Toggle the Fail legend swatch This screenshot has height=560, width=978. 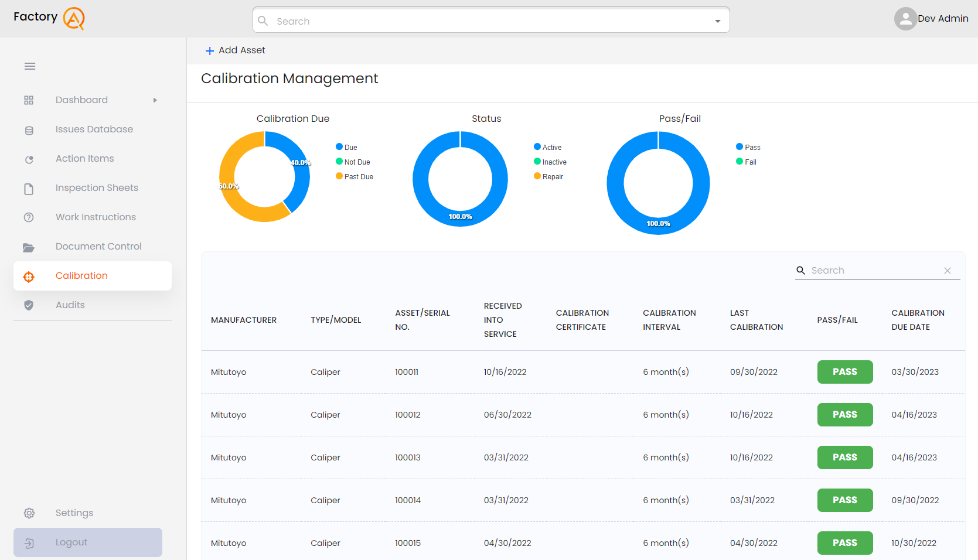click(x=740, y=161)
